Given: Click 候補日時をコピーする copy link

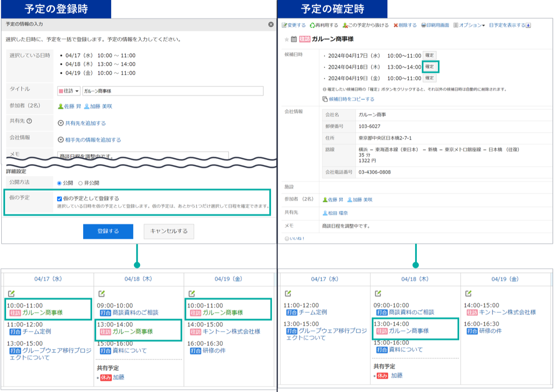Looking at the screenshot, I should pos(348,99).
